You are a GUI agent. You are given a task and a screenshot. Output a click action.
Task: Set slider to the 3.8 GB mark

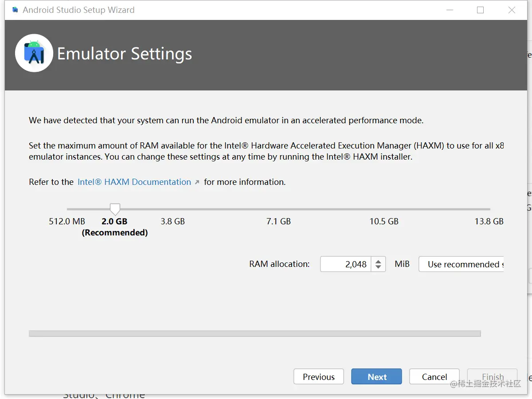[x=172, y=221]
